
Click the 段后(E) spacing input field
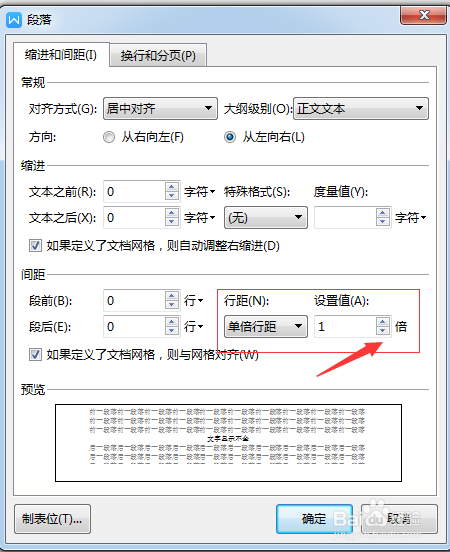(134, 327)
